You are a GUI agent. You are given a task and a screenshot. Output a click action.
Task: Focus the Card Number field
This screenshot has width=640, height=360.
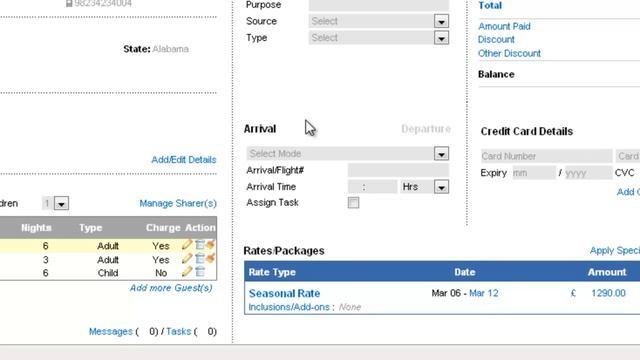pyautogui.click(x=547, y=156)
